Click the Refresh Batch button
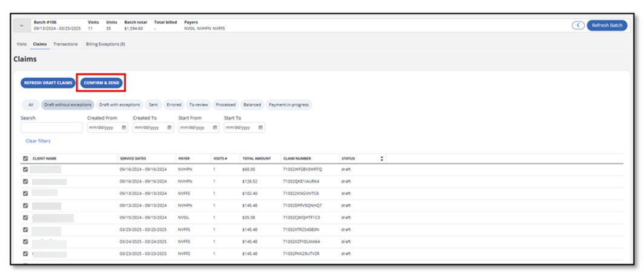 click(606, 25)
